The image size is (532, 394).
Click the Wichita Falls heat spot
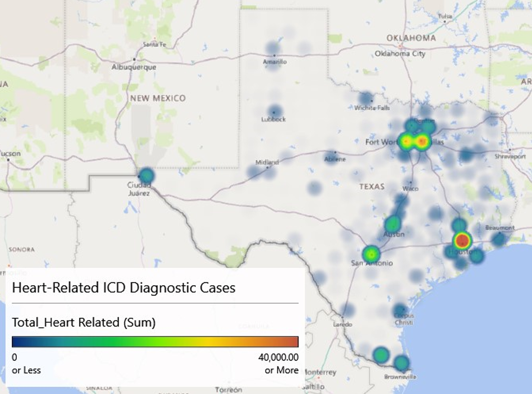(366, 99)
